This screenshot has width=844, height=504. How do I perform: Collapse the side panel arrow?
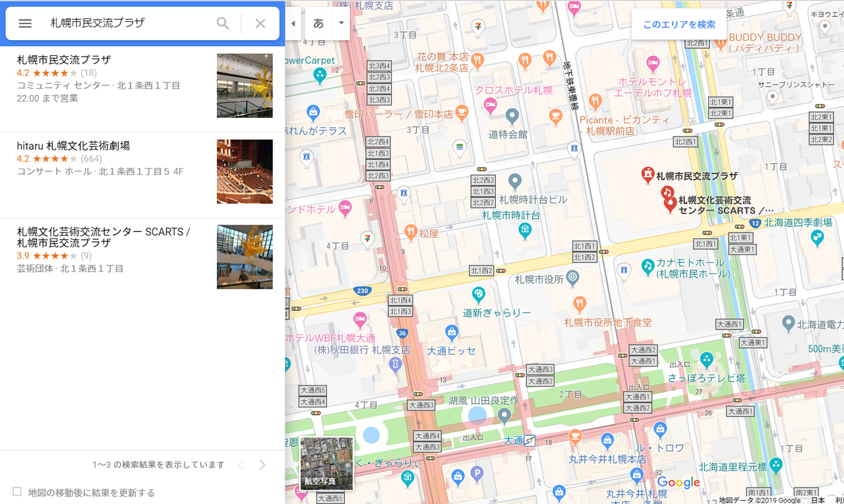[x=293, y=23]
